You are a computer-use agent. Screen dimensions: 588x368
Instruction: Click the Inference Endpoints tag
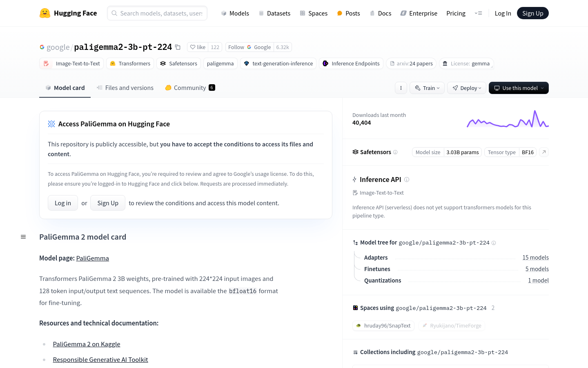pyautogui.click(x=351, y=63)
